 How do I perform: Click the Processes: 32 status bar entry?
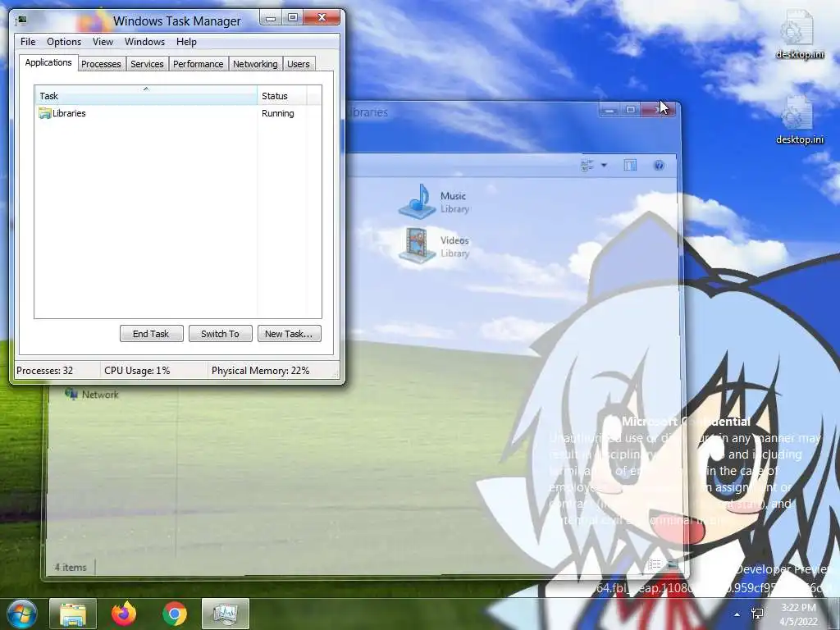tap(45, 371)
